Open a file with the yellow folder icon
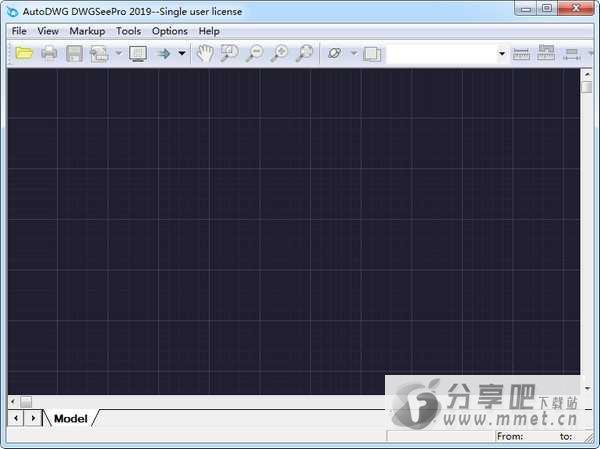This screenshot has height=449, width=600. (24, 53)
